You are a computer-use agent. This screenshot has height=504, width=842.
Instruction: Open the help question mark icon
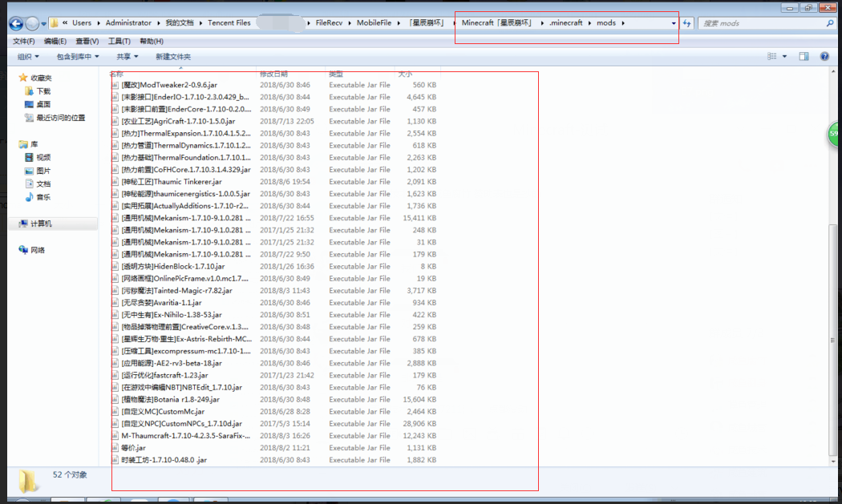[x=824, y=57]
